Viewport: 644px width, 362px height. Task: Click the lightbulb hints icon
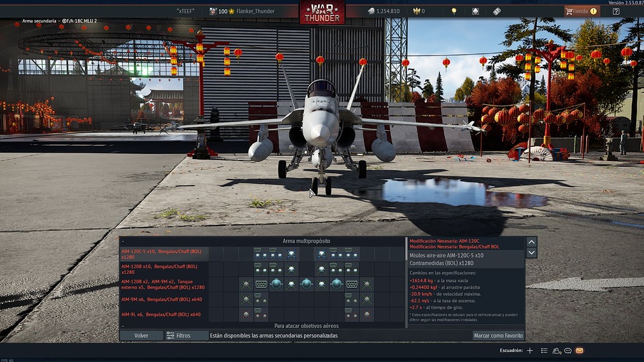[454, 11]
